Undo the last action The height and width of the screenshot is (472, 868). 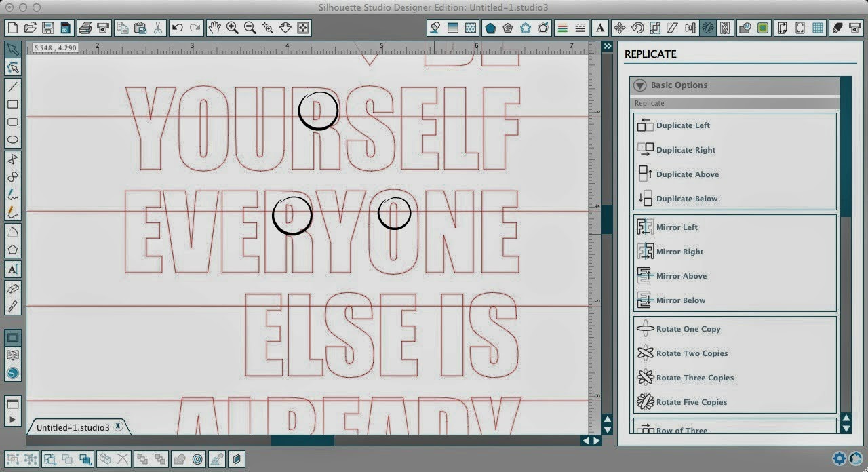pyautogui.click(x=178, y=28)
